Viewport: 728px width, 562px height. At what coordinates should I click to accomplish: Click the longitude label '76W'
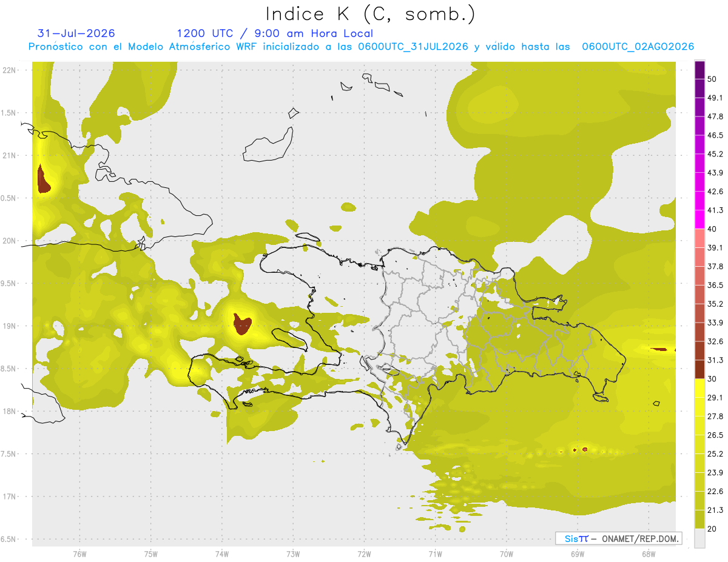(x=79, y=554)
